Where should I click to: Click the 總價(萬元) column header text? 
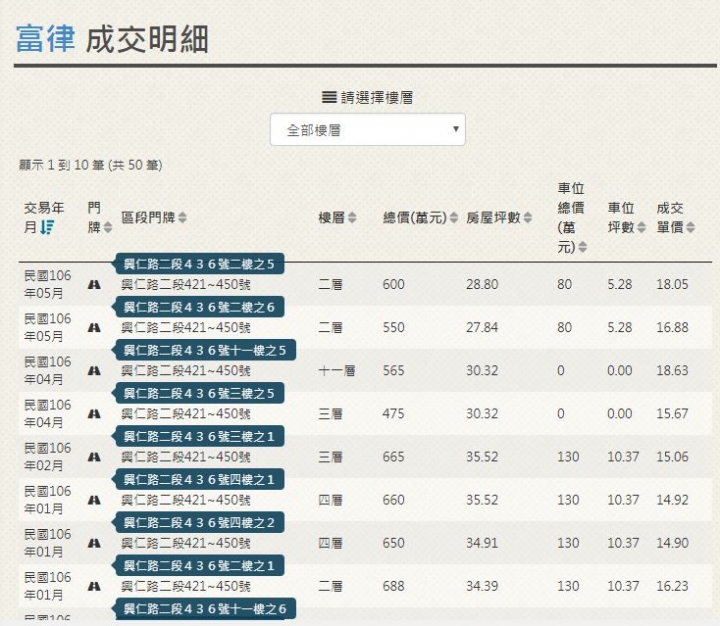coord(415,218)
